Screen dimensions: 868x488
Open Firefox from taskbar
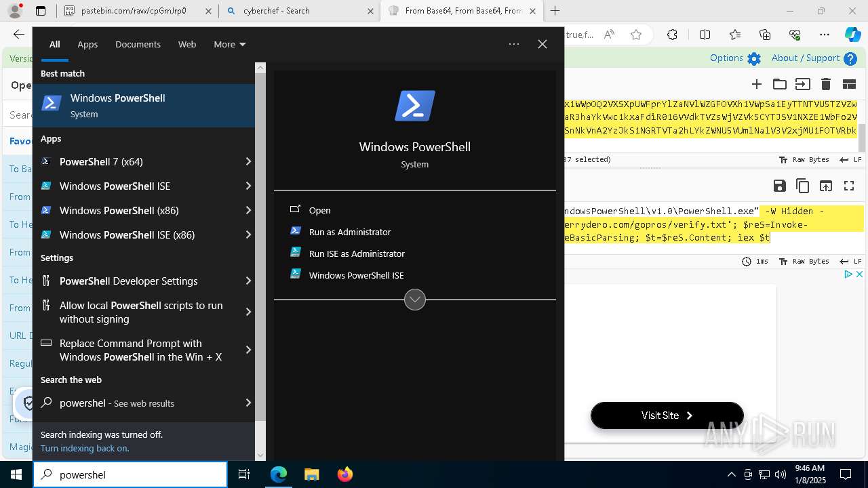coord(344,474)
